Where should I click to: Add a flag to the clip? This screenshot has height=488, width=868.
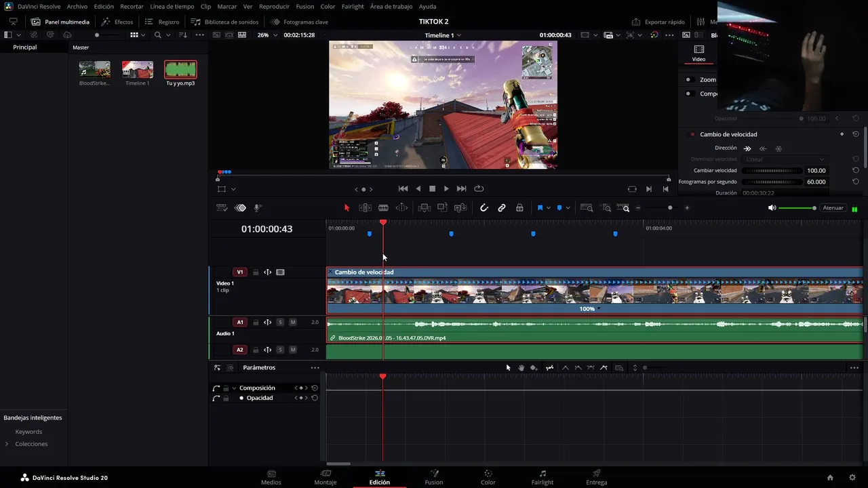tap(540, 208)
